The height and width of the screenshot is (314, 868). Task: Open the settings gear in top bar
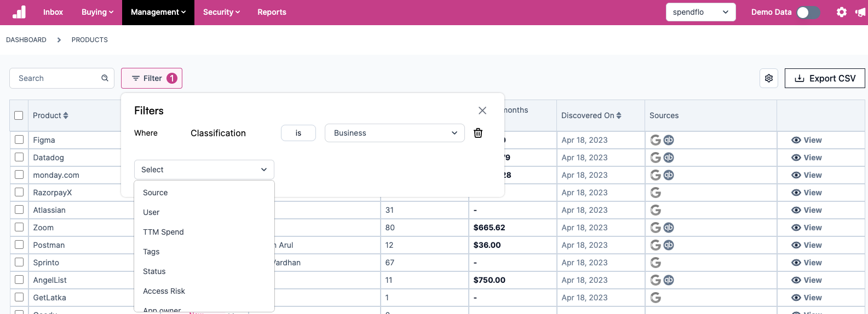pos(842,12)
